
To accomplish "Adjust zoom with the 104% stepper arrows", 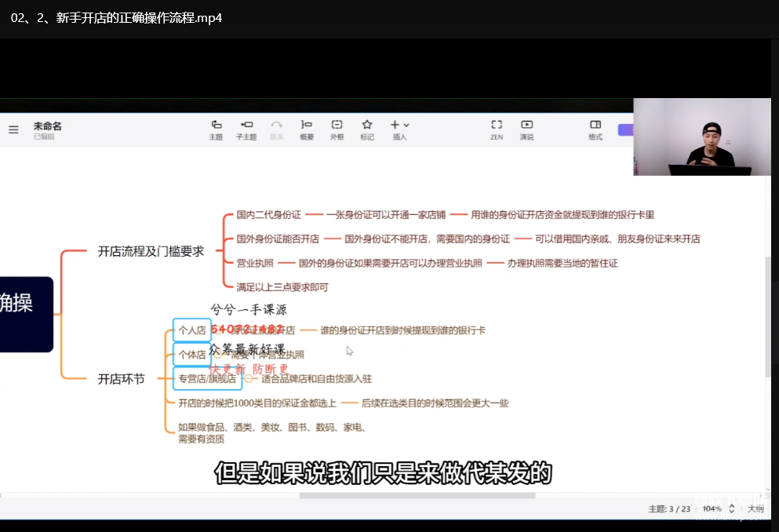I will tap(733, 508).
